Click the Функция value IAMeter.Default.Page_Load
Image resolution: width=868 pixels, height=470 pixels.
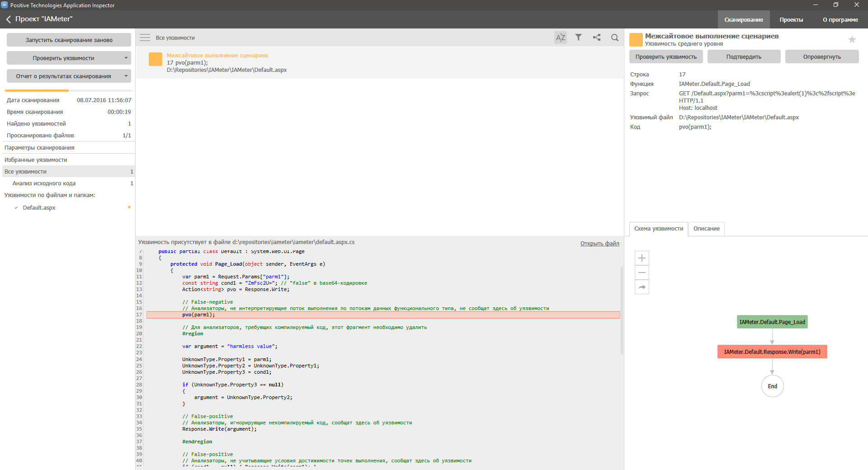click(714, 84)
